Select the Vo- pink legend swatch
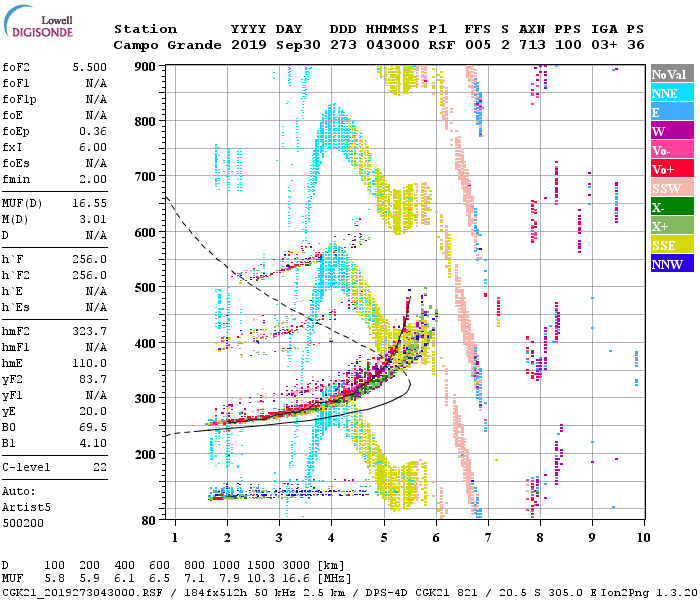700x600 pixels. 672,150
